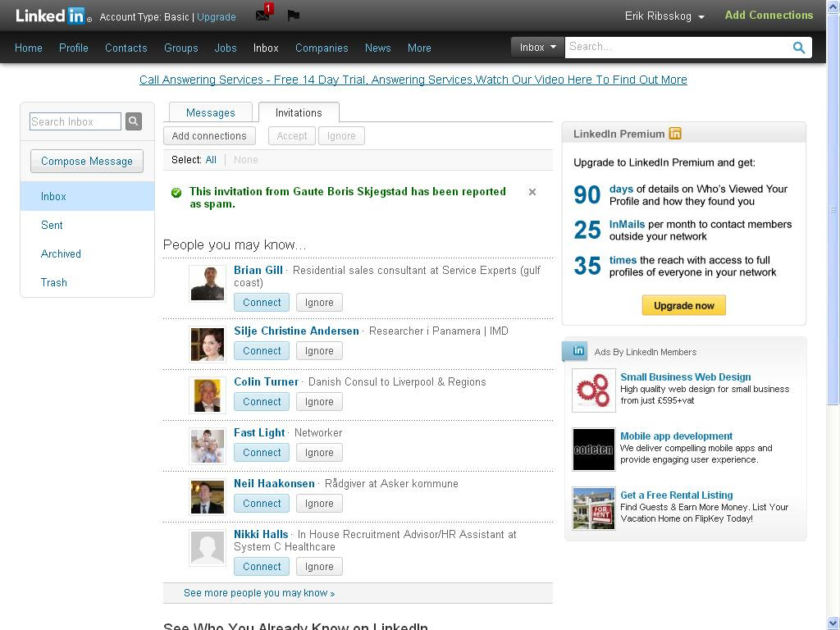
Task: Open the Companies menu
Action: coord(322,48)
